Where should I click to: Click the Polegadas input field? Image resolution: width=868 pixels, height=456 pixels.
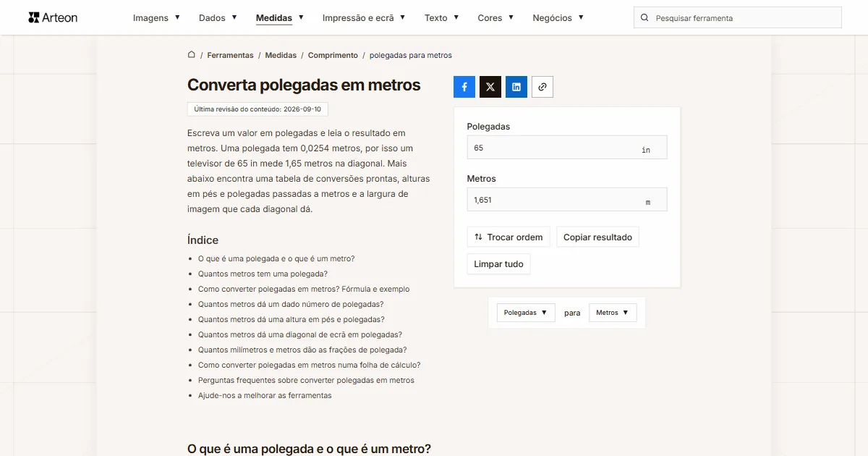point(567,148)
